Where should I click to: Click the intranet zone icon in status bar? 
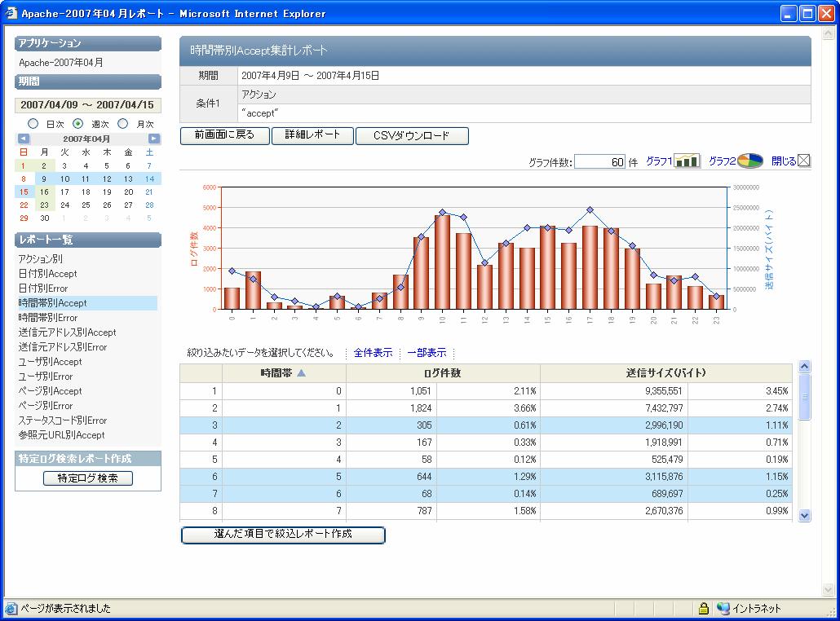(723, 609)
